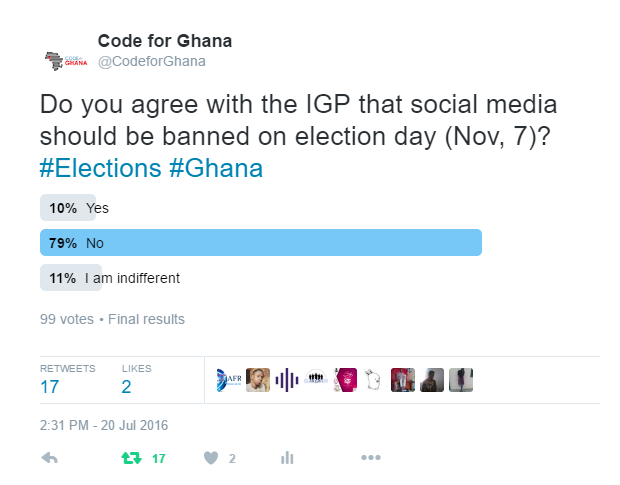The width and height of the screenshot is (620, 485).
Task: View the 2 likes count
Action: point(126,387)
